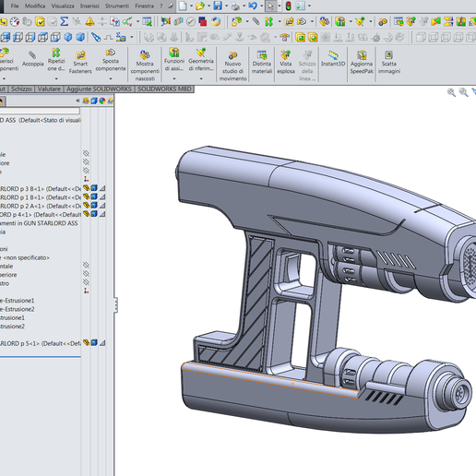The height and width of the screenshot is (476, 476).
Task: Toggle hide/show column icon in tree header
Action: pos(86,101)
